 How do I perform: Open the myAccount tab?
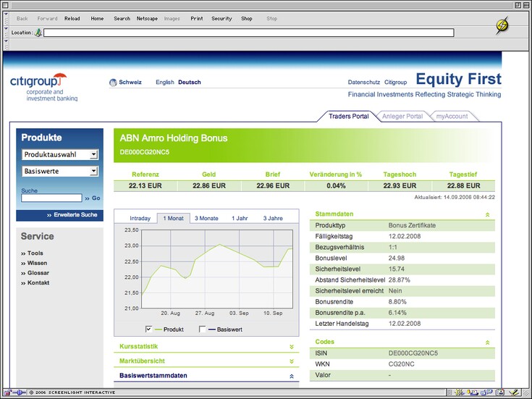coord(452,116)
